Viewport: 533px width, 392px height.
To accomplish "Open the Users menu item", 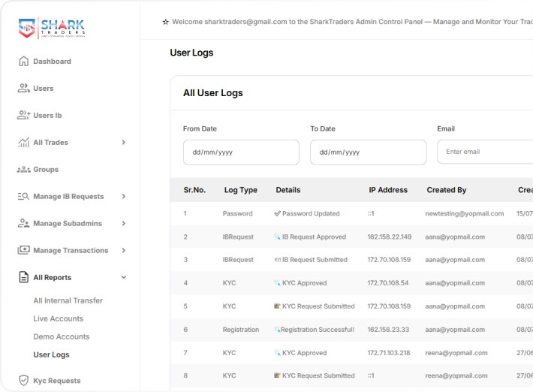I will point(44,89).
